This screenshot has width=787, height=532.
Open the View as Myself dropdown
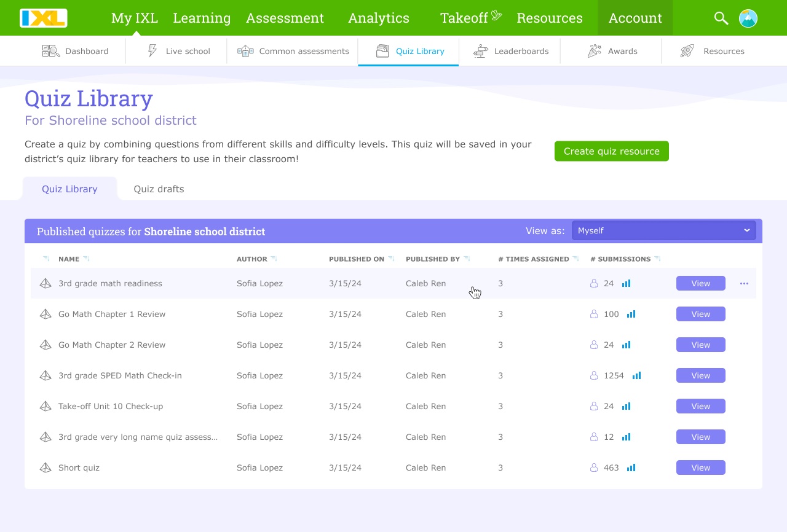point(664,230)
